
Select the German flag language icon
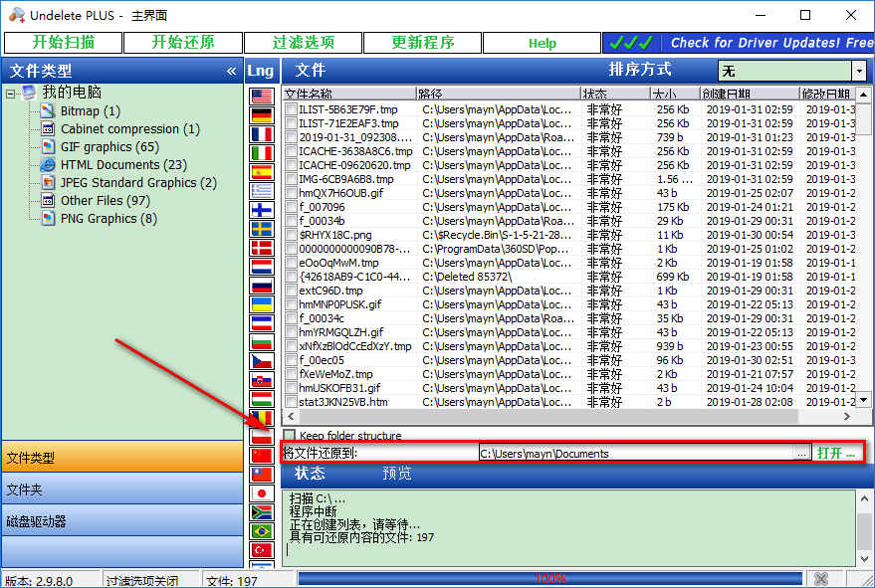pyautogui.click(x=261, y=115)
